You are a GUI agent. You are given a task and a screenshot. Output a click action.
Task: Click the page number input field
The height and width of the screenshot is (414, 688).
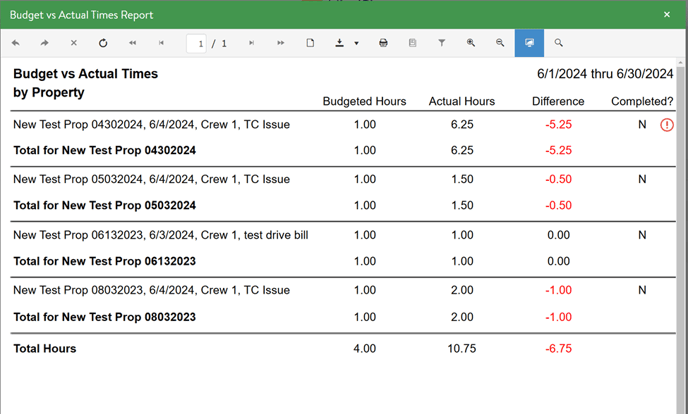[x=197, y=44]
